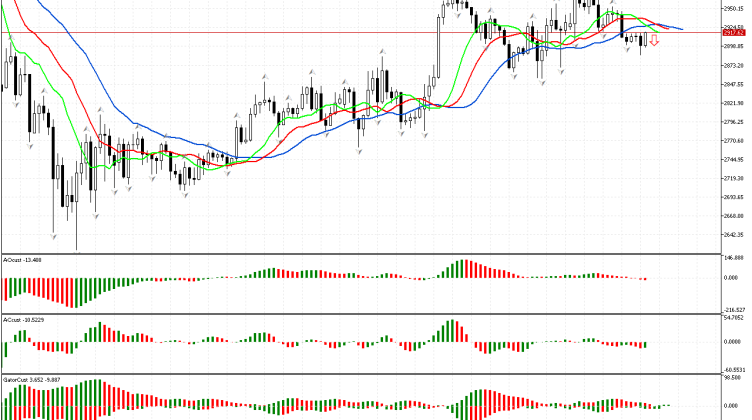Image resolution: width=752 pixels, height=420 pixels.
Task: Click the 54.7652 ACcust scale value
Action: pyautogui.click(x=734, y=318)
